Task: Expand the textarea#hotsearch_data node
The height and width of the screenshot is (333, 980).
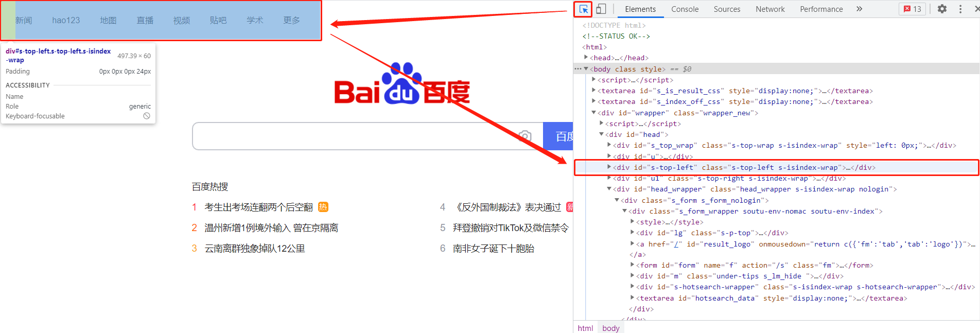Action: [x=632, y=297]
